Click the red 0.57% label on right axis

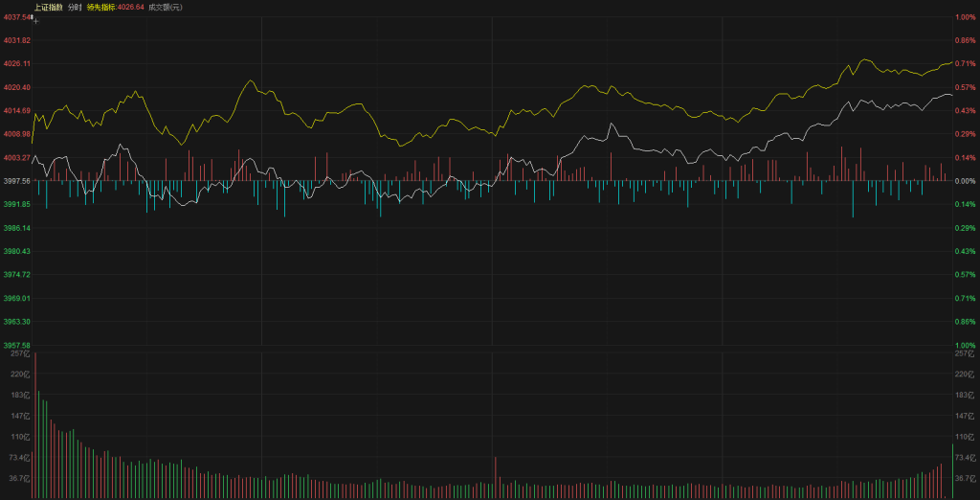point(965,87)
